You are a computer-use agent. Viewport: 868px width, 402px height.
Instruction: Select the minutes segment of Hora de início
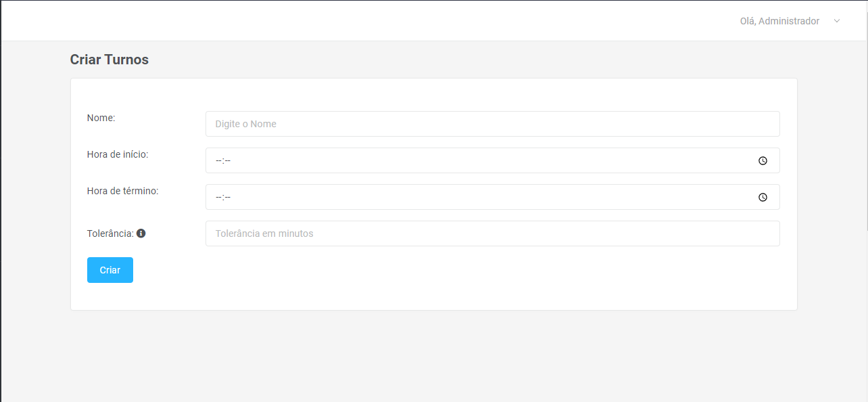click(x=227, y=161)
